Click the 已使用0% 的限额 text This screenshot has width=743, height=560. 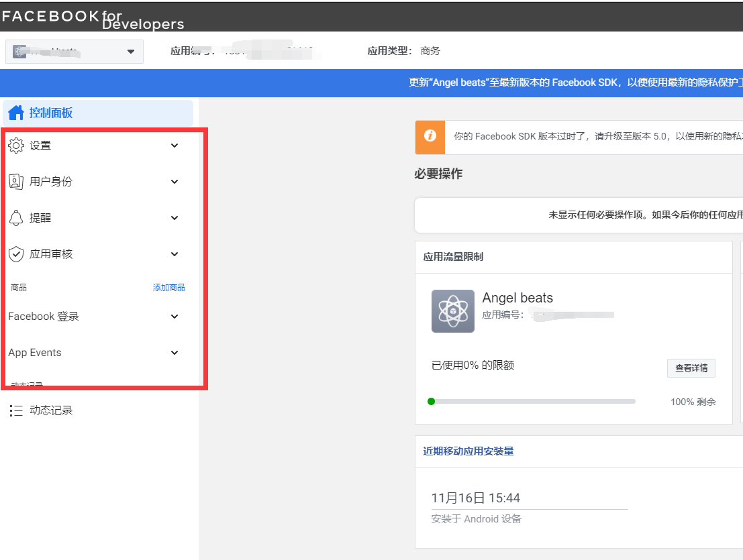point(473,365)
